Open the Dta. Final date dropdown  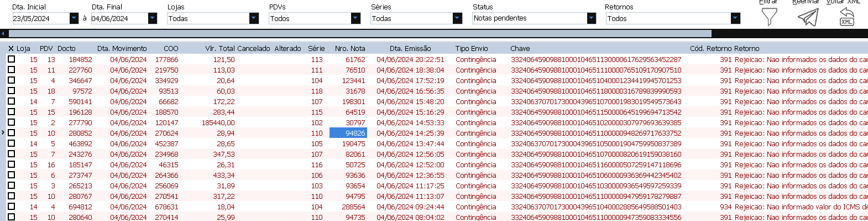153,18
